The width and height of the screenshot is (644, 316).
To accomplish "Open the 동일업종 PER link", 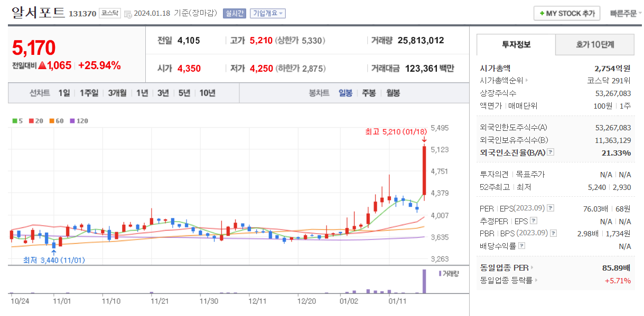I will tap(506, 267).
